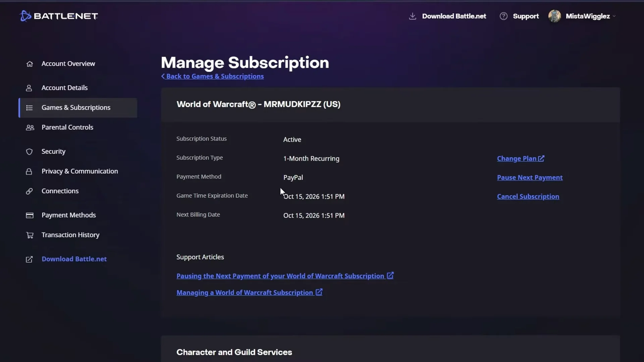
Task: Click the sidebar Download external-link icon
Action: (30, 259)
